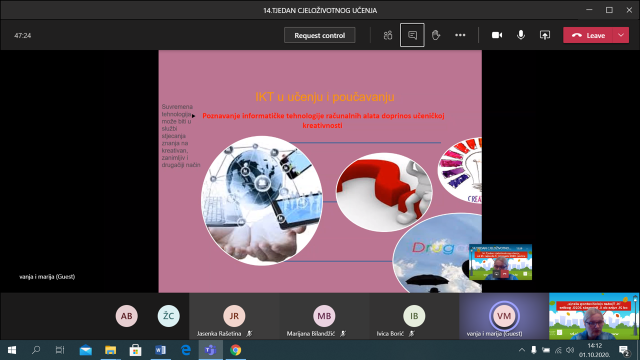
Task: Open the conversation chat icon
Action: click(x=412, y=36)
